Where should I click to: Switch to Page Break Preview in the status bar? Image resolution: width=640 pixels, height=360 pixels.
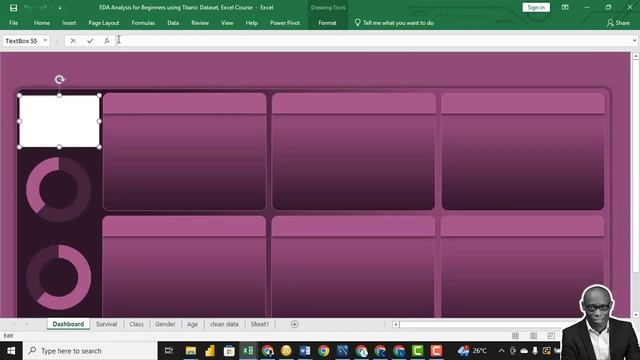coord(551,336)
